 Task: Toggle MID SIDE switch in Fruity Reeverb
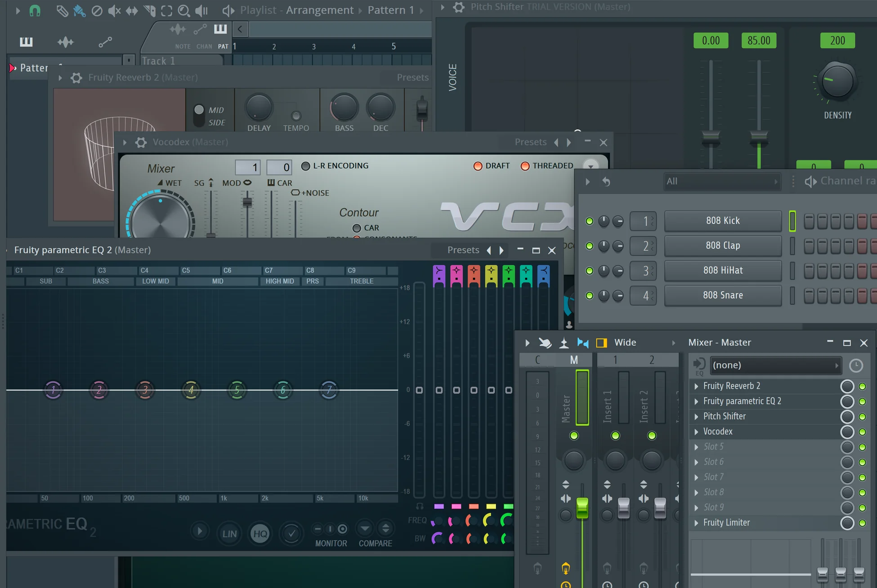pos(199,116)
